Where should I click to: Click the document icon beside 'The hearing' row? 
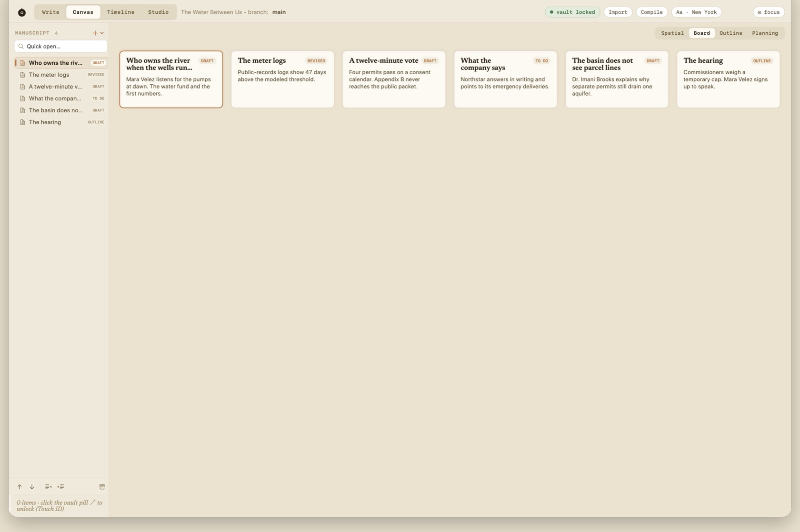pos(22,122)
